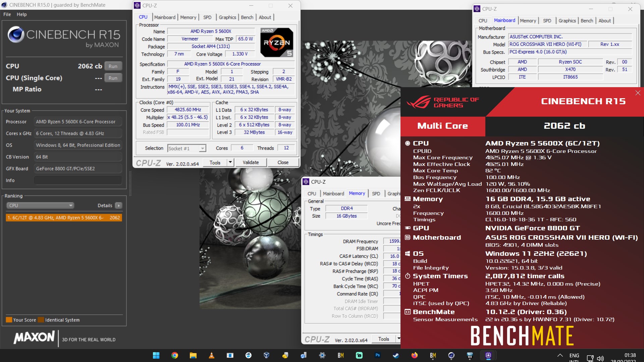Click the Validate button in CPU-Z
644x362 pixels.
click(251, 163)
